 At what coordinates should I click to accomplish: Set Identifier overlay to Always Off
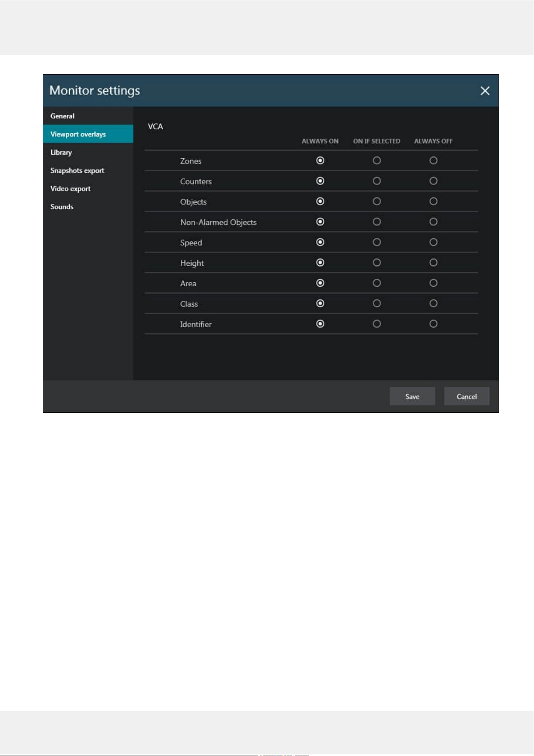pyautogui.click(x=433, y=324)
